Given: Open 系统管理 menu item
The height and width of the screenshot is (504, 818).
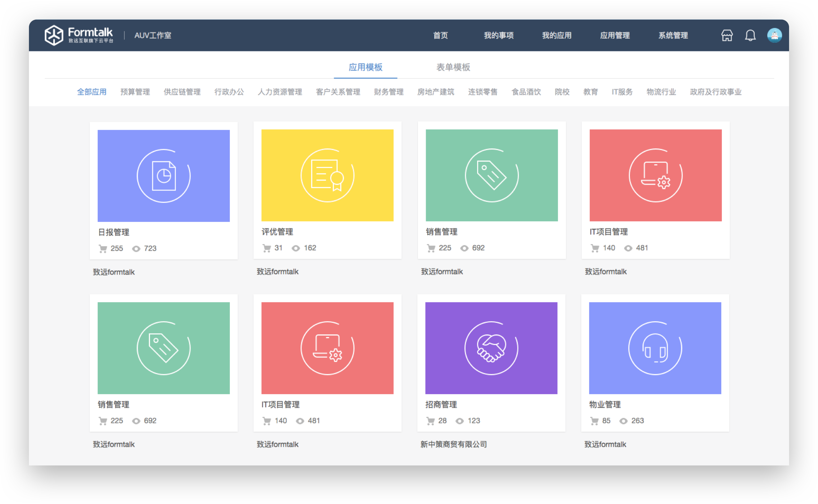Looking at the screenshot, I should pos(673,35).
